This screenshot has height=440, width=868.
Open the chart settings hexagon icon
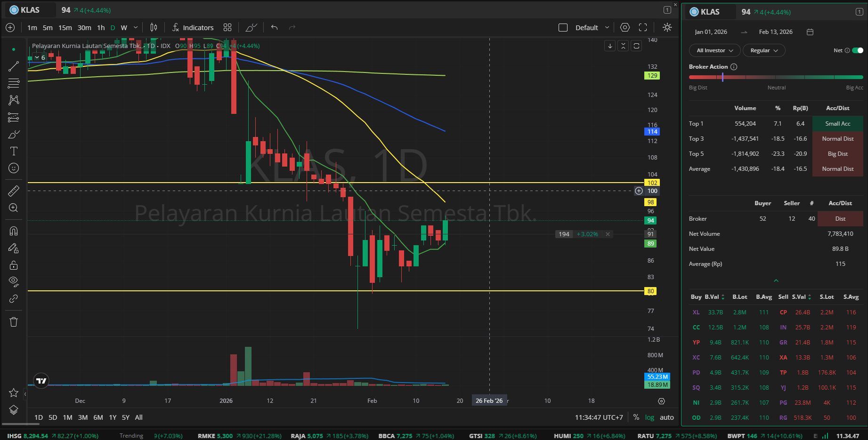625,28
